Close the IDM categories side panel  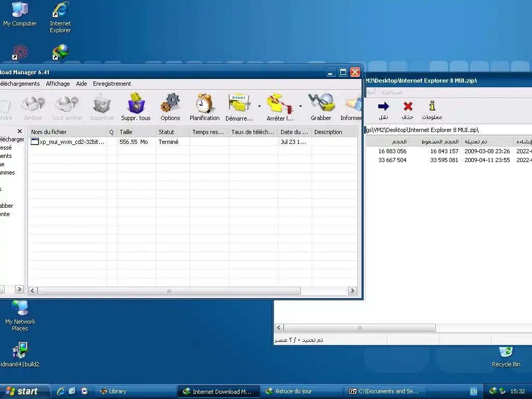20,131
